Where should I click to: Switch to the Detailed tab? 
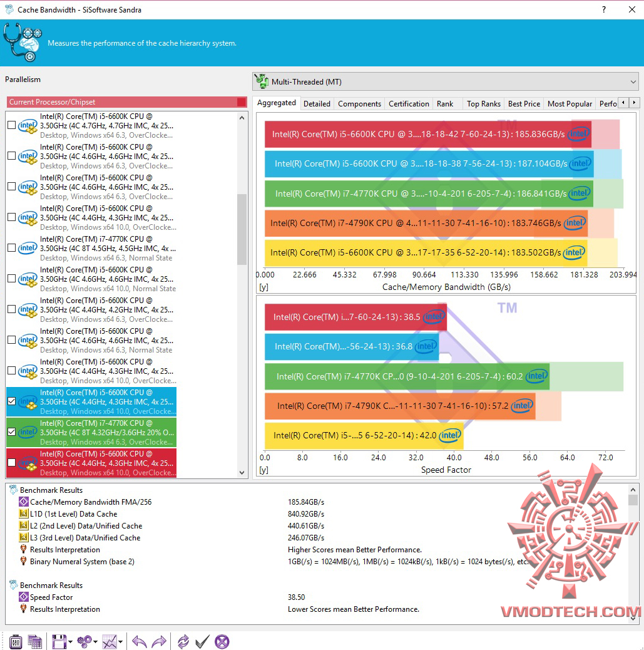click(x=317, y=103)
